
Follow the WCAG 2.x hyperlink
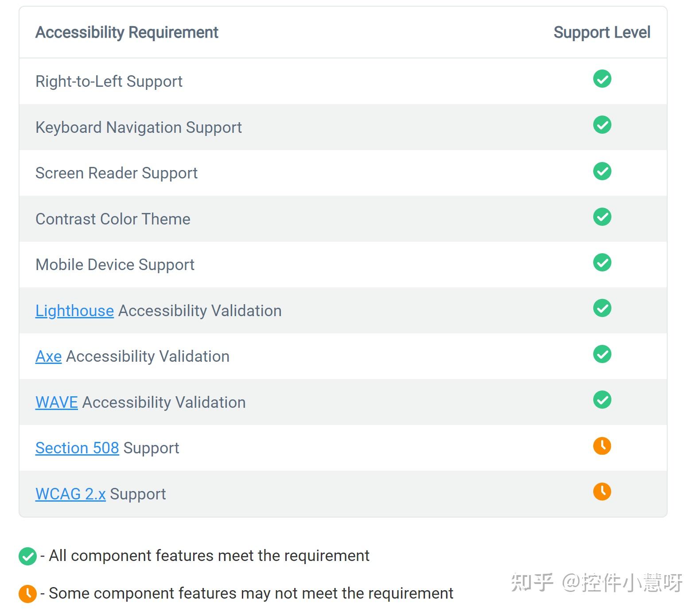(70, 494)
